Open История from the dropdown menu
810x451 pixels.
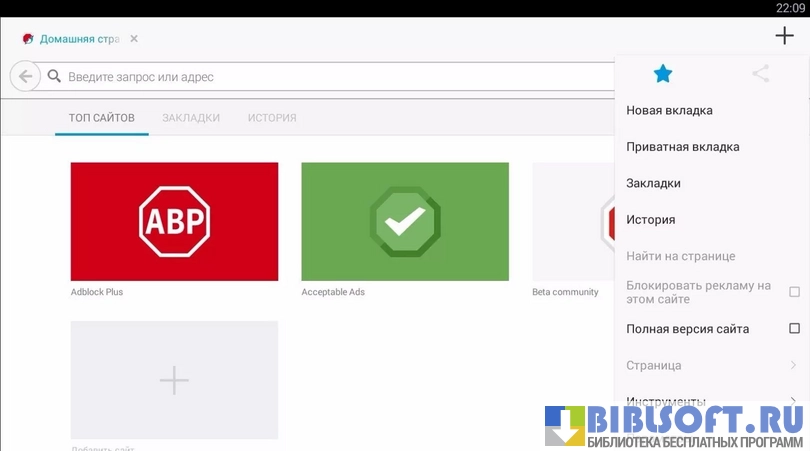pos(651,220)
